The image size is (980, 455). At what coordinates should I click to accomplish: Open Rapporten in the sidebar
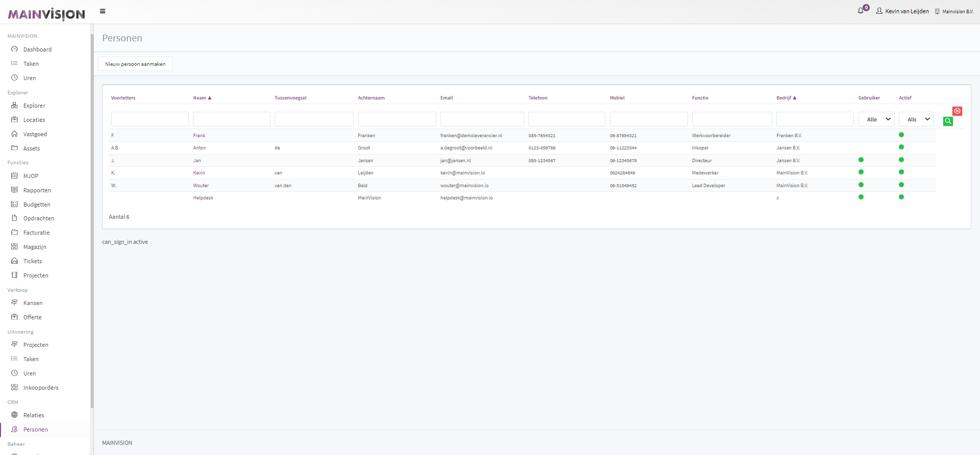click(x=37, y=190)
